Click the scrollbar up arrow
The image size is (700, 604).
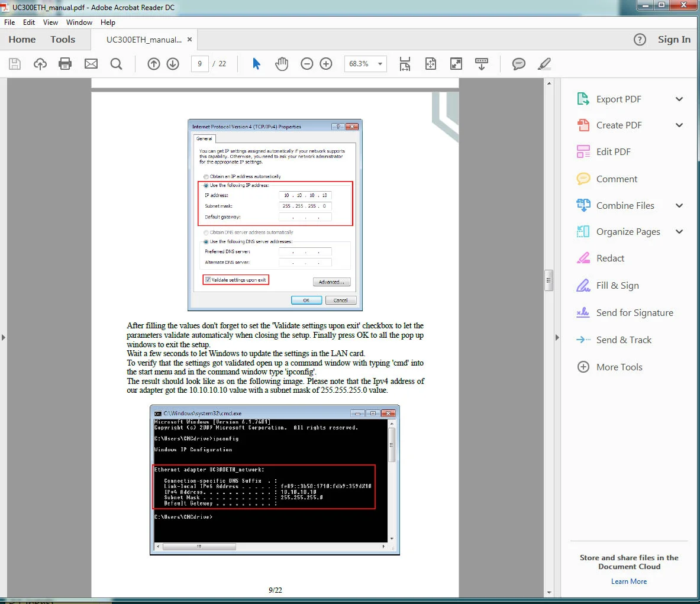point(549,83)
